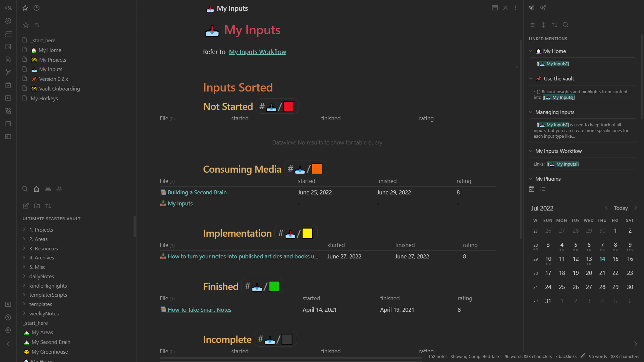Create a new note with the pencil icon
Image resolution: width=644 pixels, height=362 pixels.
[26, 206]
